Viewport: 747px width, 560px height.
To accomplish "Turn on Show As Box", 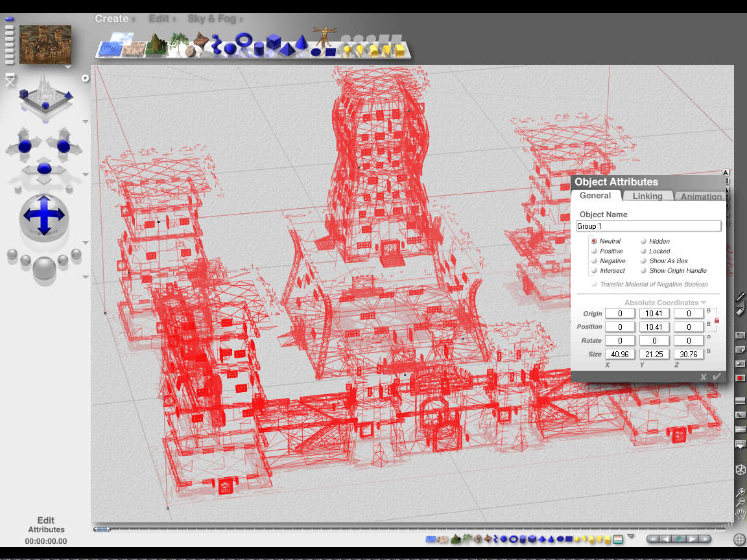I will click(x=643, y=261).
